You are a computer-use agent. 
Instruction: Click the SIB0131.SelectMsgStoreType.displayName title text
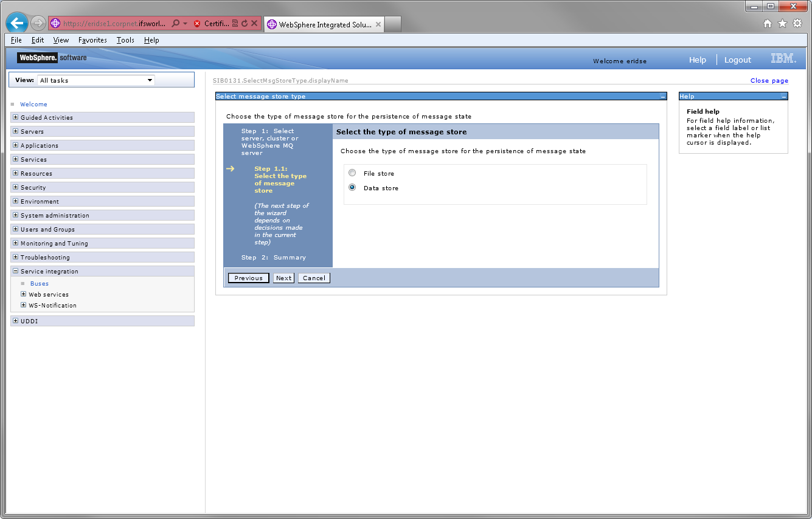280,80
